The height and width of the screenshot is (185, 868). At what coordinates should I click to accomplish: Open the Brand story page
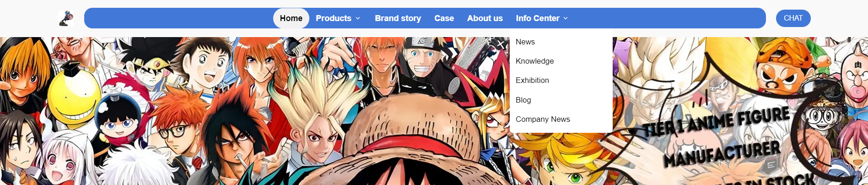coord(398,18)
